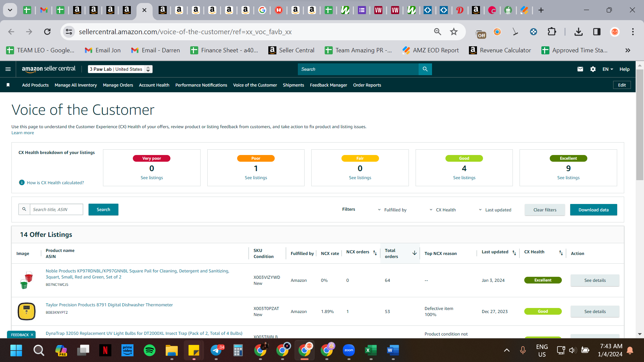
Task: Click the Seller Central top search box
Action: click(x=358, y=69)
